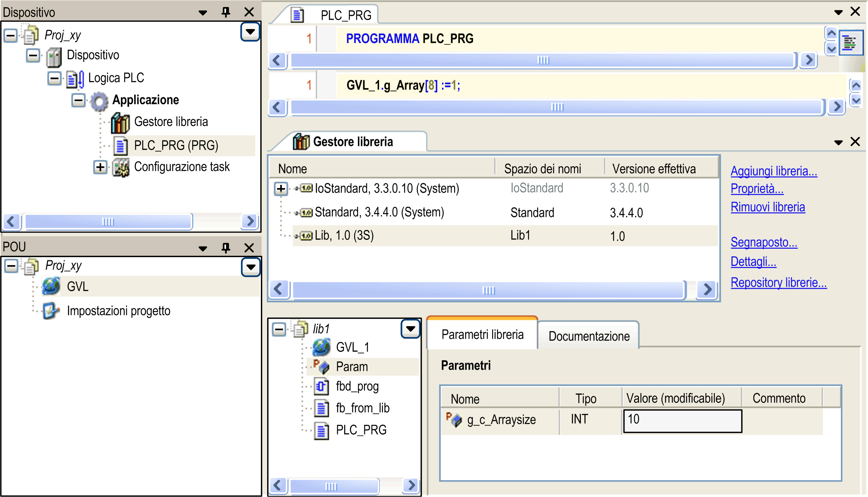868x497 pixels.
Task: Click the Spazio dei nomi column header
Action: [549, 168]
